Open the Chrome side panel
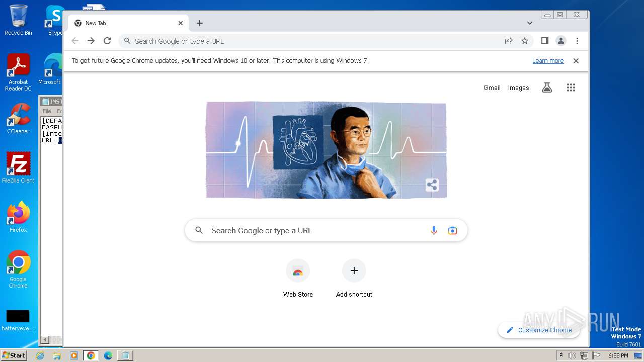 click(x=545, y=41)
